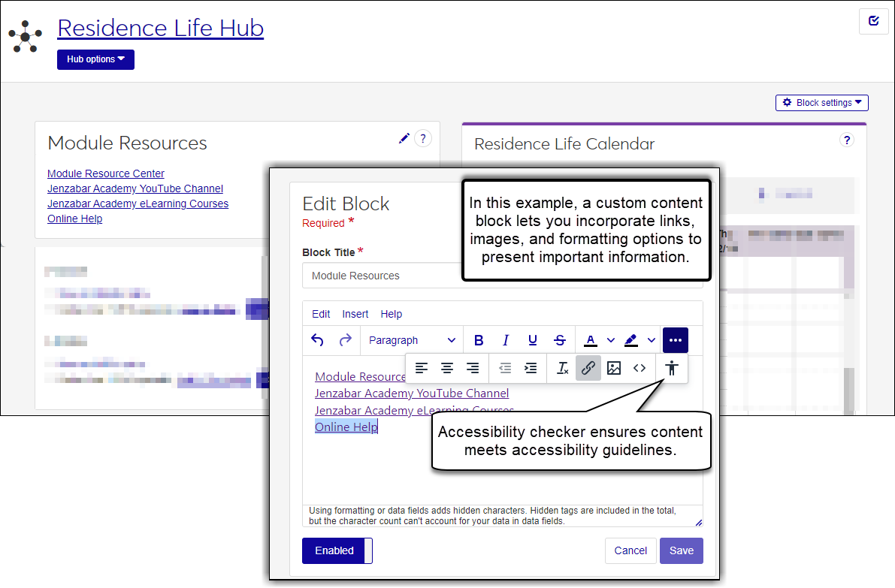Click the Save button
The image size is (895, 588).
pyautogui.click(x=681, y=550)
